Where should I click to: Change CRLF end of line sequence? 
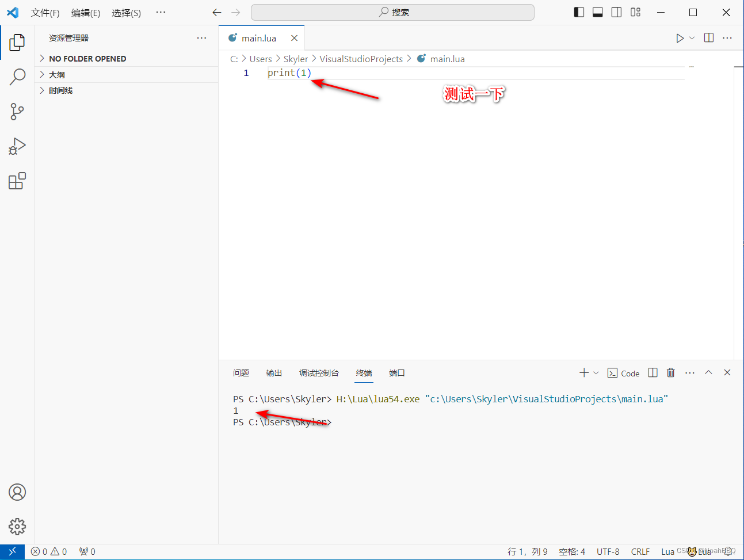(640, 551)
